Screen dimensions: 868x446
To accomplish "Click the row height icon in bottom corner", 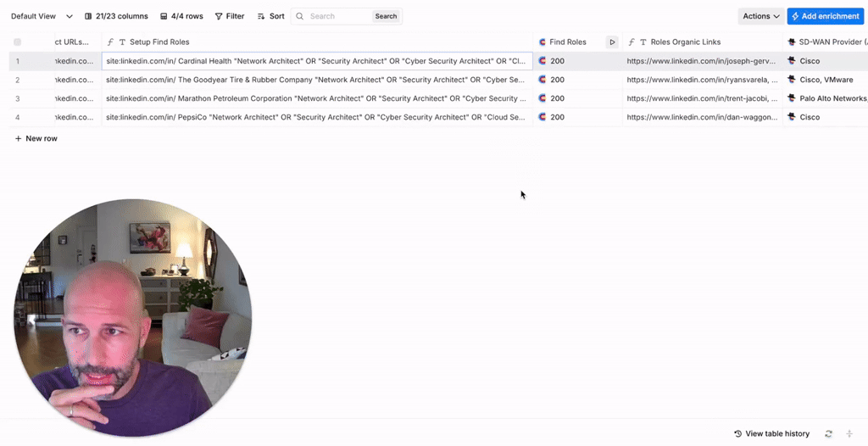I will pyautogui.click(x=849, y=434).
